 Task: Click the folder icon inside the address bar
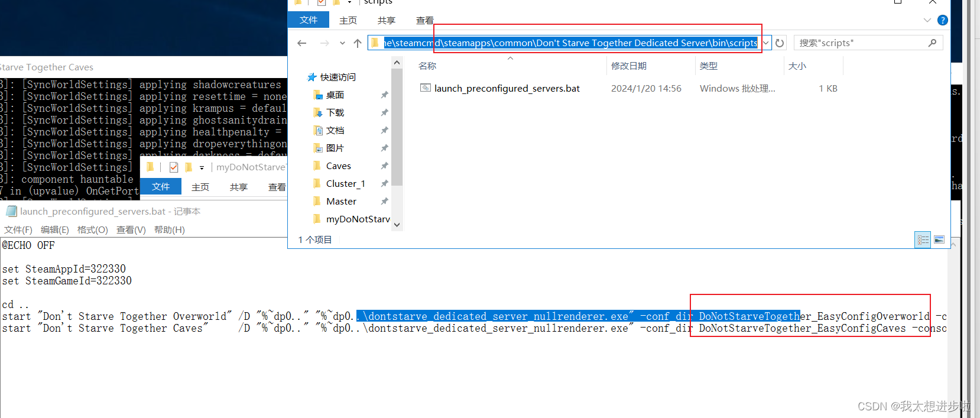pyautogui.click(x=375, y=43)
